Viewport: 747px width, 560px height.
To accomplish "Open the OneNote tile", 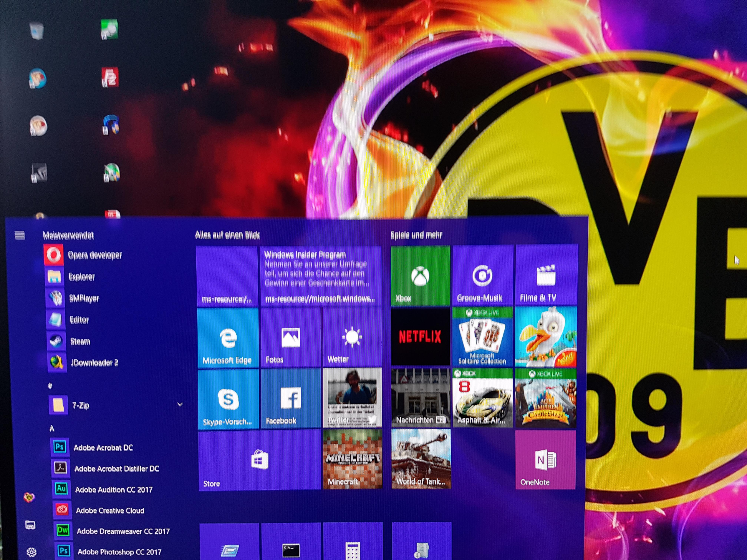I will pyautogui.click(x=545, y=460).
